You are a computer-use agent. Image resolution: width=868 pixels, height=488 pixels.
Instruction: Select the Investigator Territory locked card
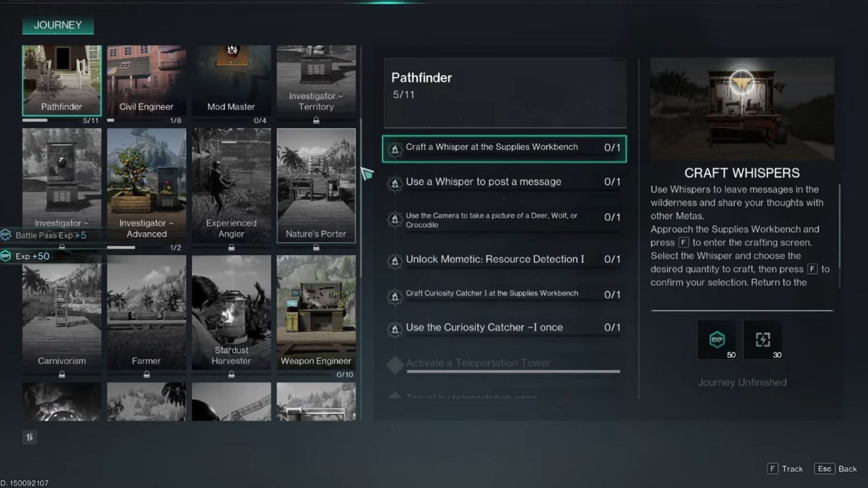(x=316, y=80)
